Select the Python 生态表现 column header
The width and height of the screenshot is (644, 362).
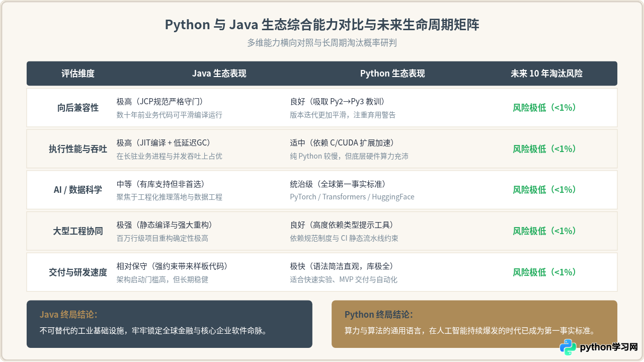tap(392, 74)
